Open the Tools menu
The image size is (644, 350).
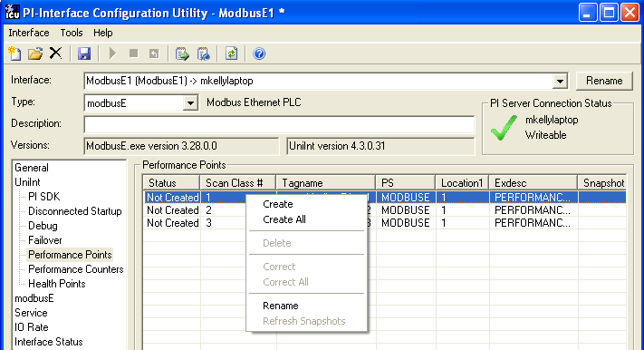[x=72, y=33]
